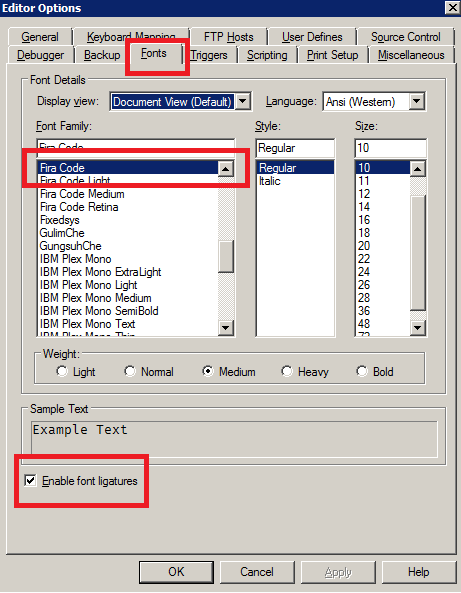
Task: Pick font size 20
Action: click(x=383, y=246)
